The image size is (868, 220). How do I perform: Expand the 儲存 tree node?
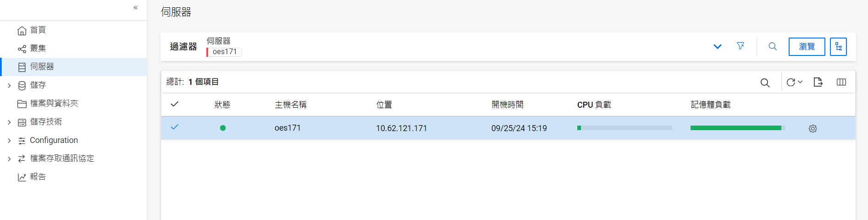[x=9, y=85]
